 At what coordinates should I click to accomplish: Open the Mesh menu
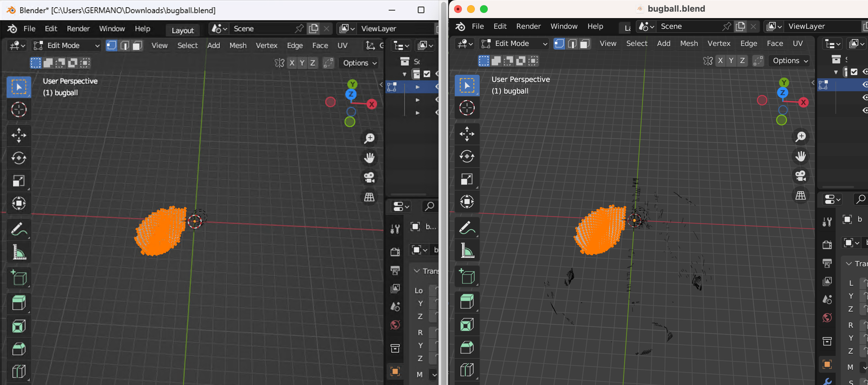point(238,45)
